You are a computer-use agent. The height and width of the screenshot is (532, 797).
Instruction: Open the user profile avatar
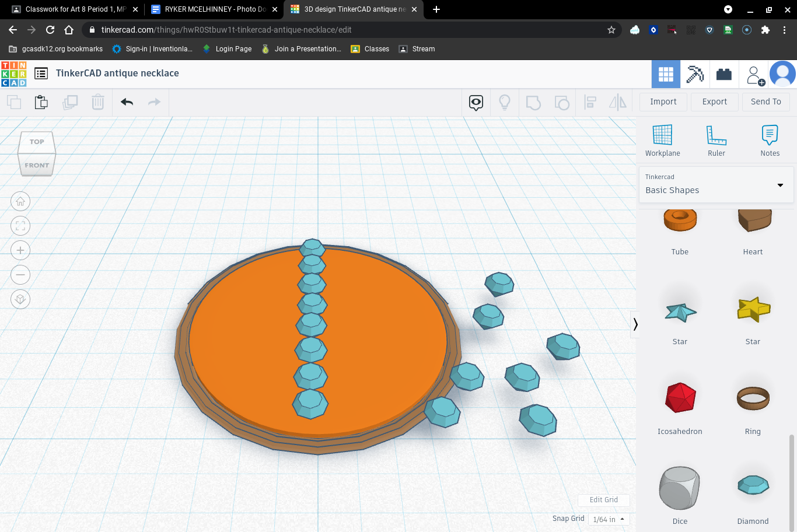[782, 74]
